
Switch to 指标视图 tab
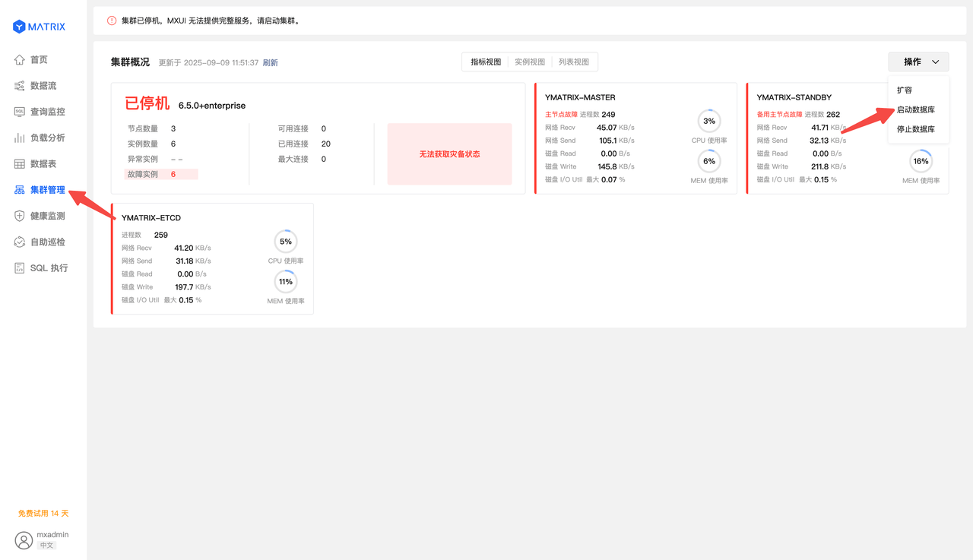[486, 62]
